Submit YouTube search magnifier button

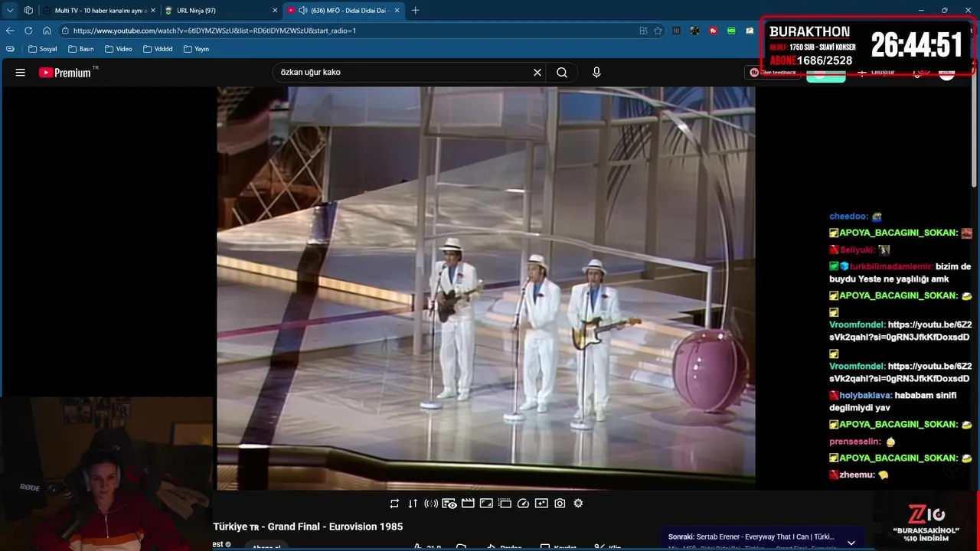click(x=562, y=73)
